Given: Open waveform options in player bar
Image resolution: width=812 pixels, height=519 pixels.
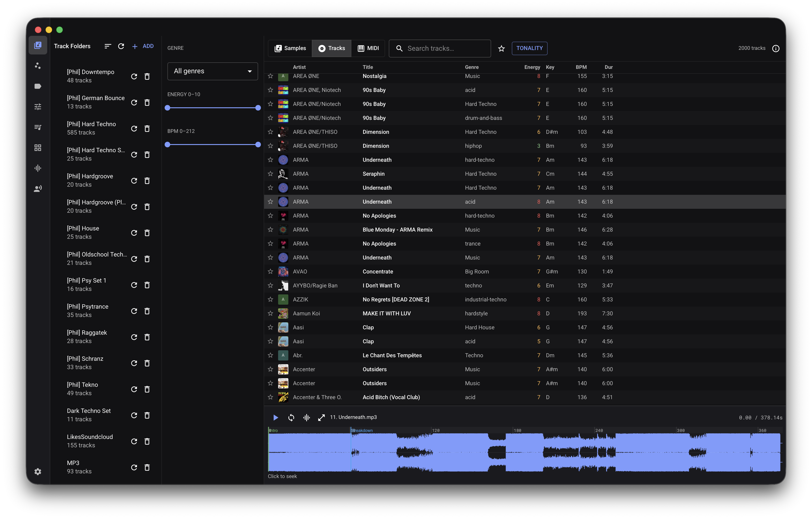Looking at the screenshot, I should pyautogui.click(x=306, y=418).
